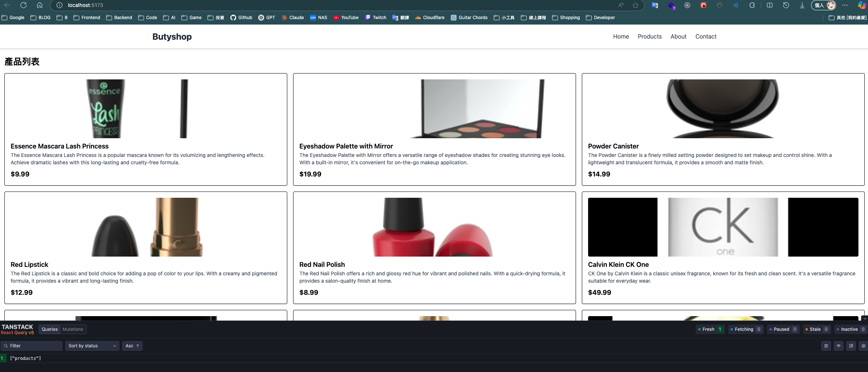This screenshot has width=868, height=372.
Task: Toggle the Fresh queries filter
Action: [708, 329]
